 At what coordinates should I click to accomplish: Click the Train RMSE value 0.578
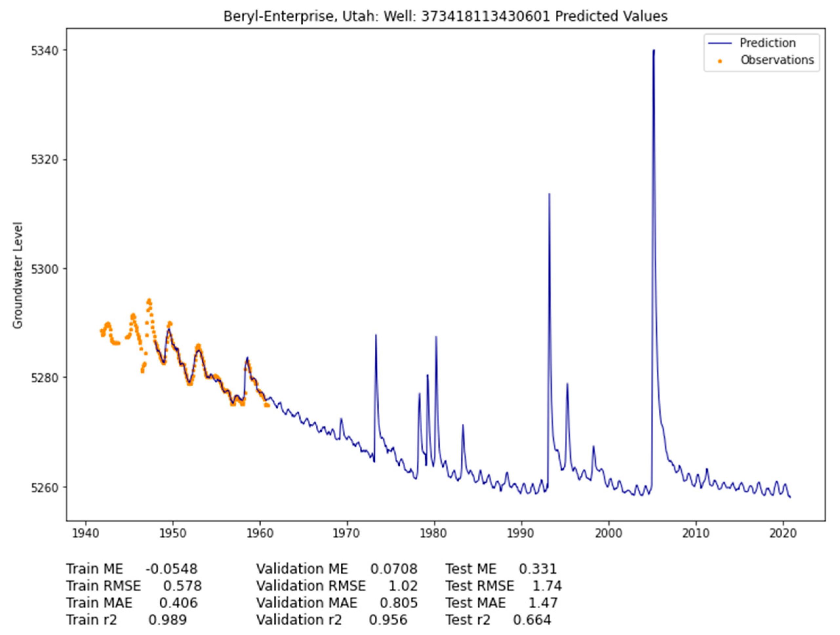tap(182, 586)
